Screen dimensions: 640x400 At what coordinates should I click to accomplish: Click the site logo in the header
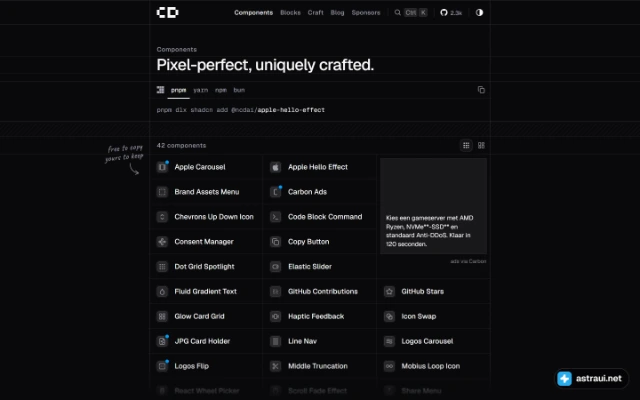167,13
